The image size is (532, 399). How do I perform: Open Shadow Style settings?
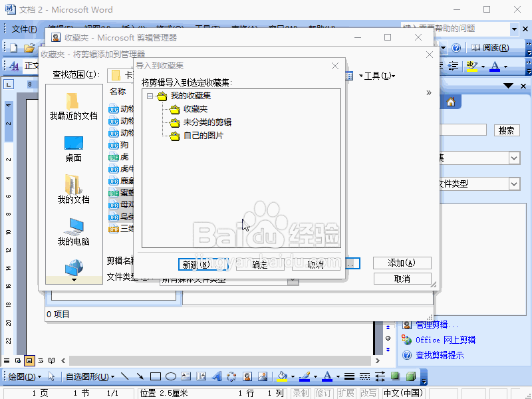click(x=395, y=376)
